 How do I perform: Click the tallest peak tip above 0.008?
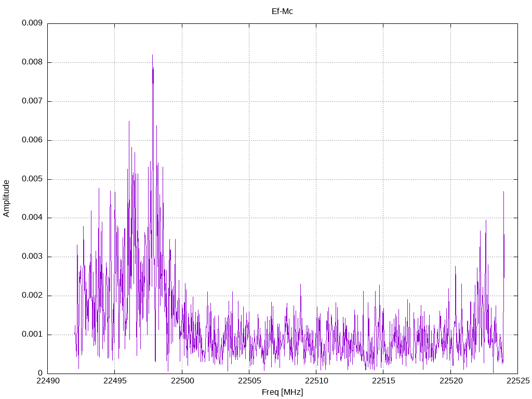(x=152, y=55)
